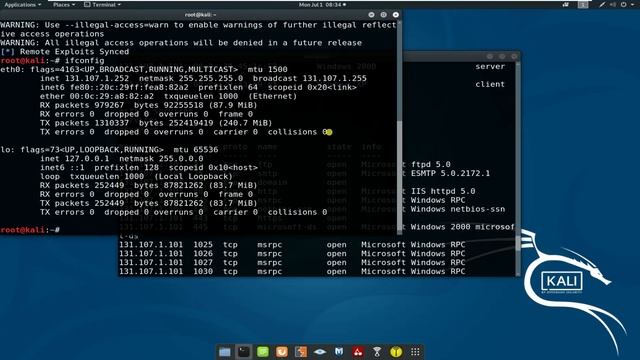Click 'ESMTP 5.0.2172.1' in background terminal
The height and width of the screenshot is (360, 640).
click(x=450, y=173)
